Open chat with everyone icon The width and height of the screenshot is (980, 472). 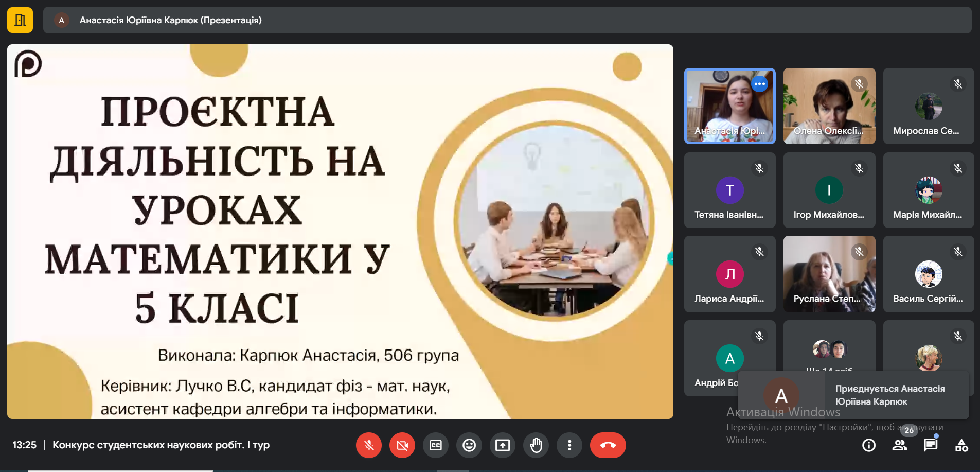point(931,445)
